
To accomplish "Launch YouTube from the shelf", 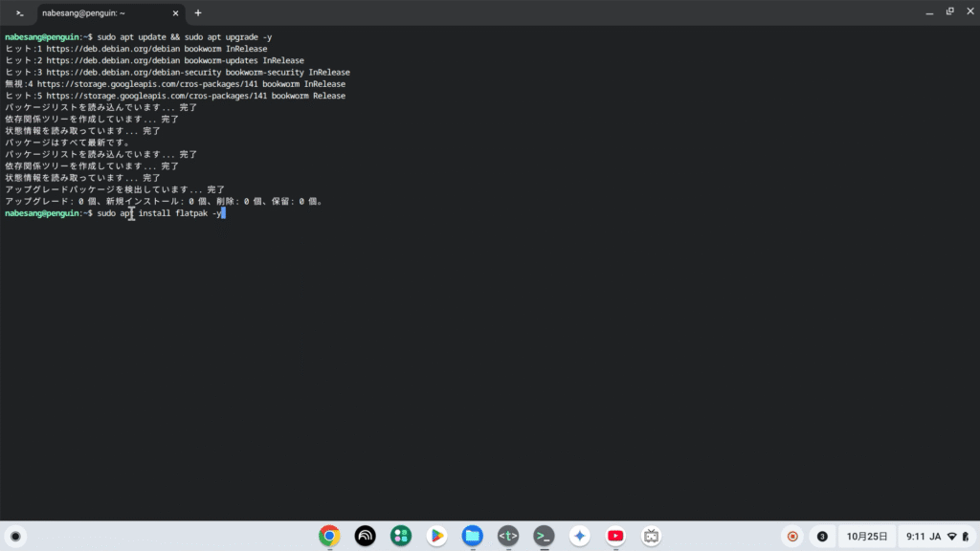I will [x=615, y=537].
